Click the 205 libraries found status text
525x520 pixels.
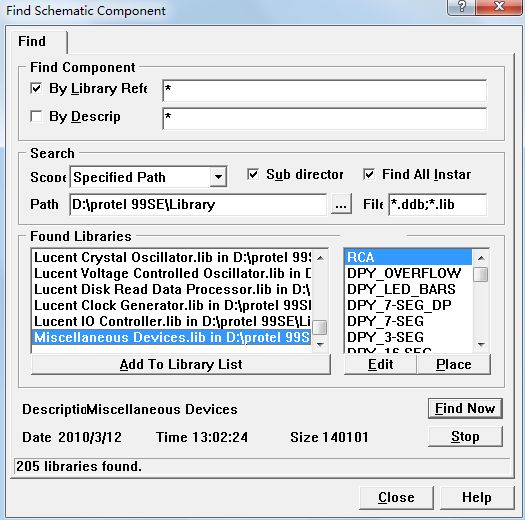(x=79, y=466)
